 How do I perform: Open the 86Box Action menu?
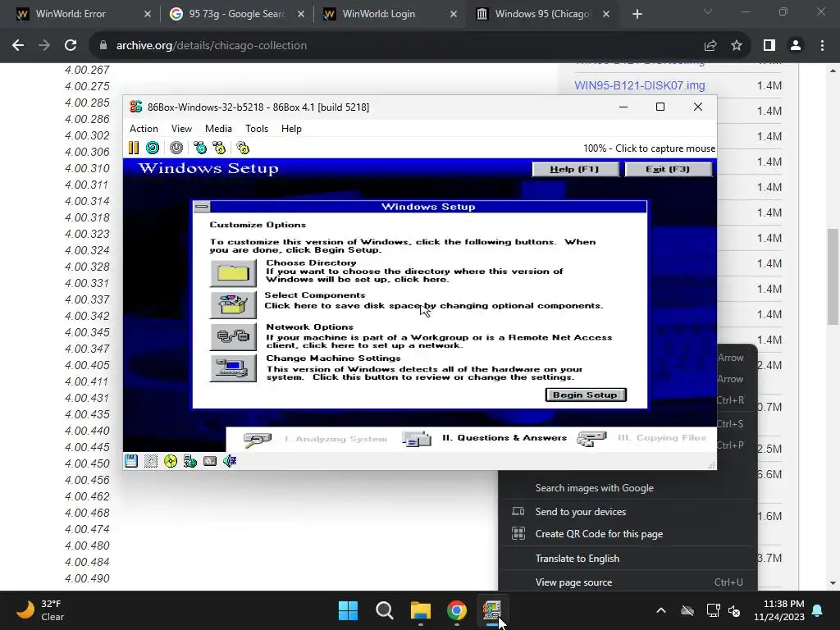point(144,129)
